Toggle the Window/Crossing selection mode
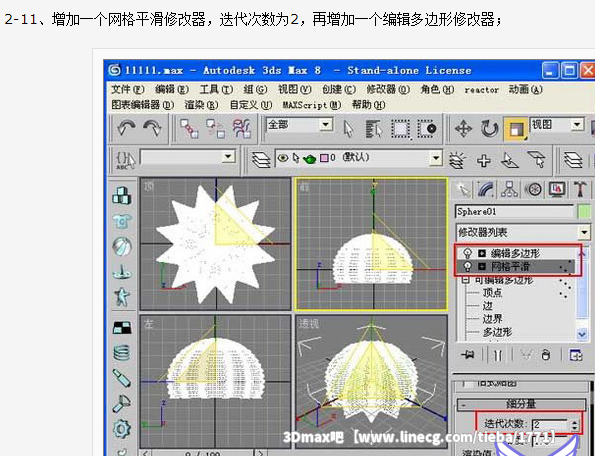The image size is (595, 456). pos(427,129)
